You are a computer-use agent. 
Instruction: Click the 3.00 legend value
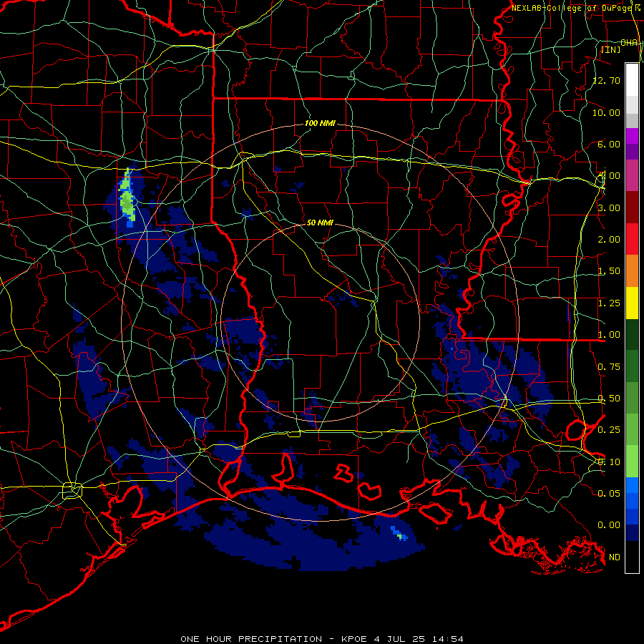coord(609,208)
